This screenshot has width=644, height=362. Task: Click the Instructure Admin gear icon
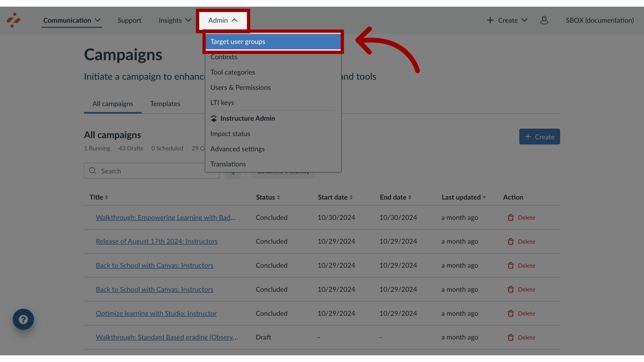pos(214,118)
